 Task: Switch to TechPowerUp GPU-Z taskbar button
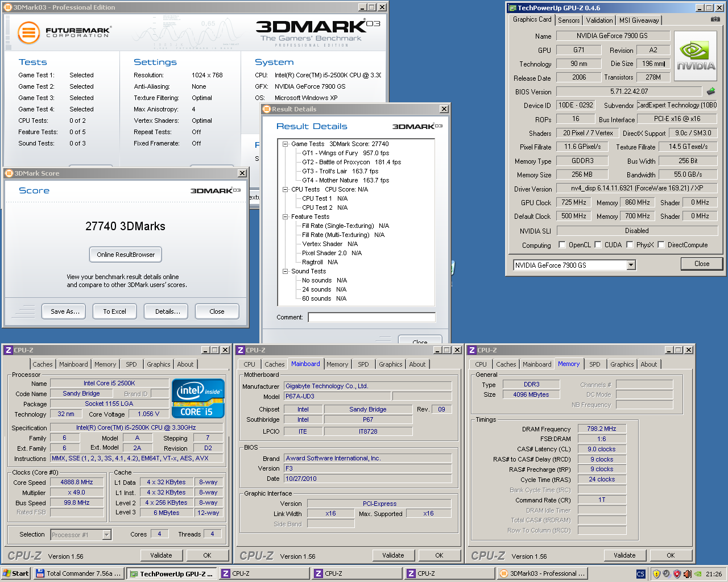click(172, 574)
